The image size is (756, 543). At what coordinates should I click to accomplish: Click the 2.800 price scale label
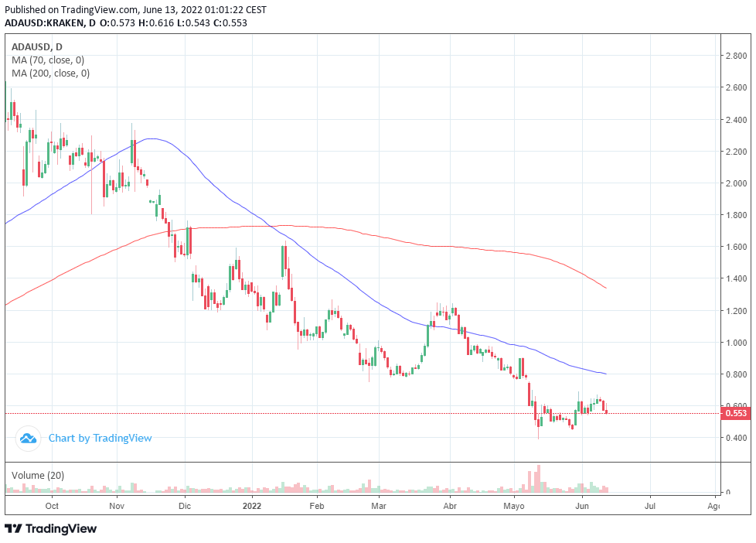[736, 56]
